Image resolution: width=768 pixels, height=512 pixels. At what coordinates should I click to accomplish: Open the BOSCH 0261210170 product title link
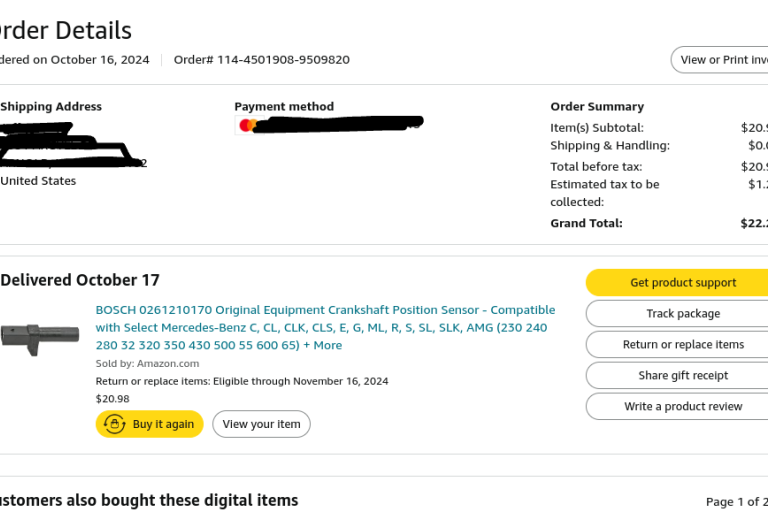coord(325,327)
